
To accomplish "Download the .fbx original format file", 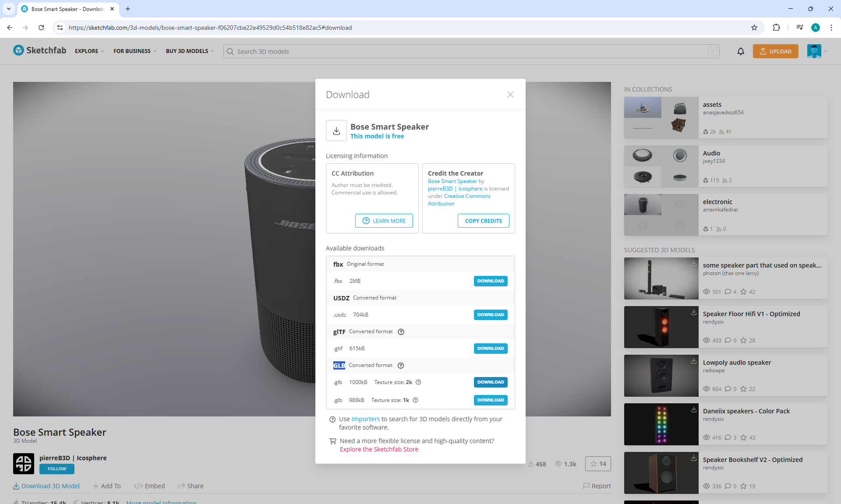I will tap(491, 281).
